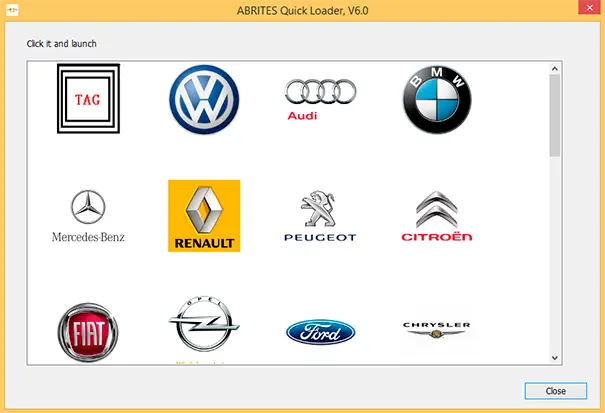Click the app icon in title bar

(13, 9)
